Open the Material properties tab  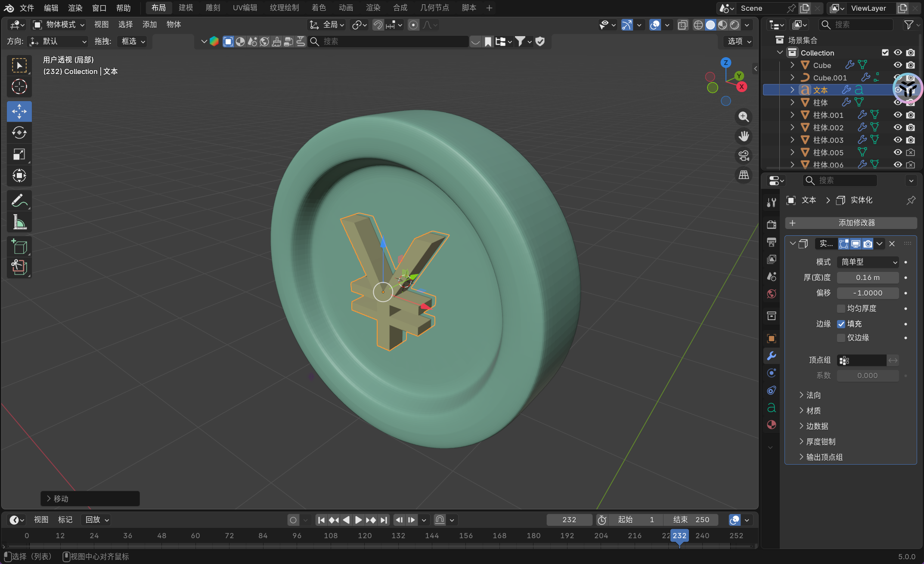pyautogui.click(x=771, y=425)
